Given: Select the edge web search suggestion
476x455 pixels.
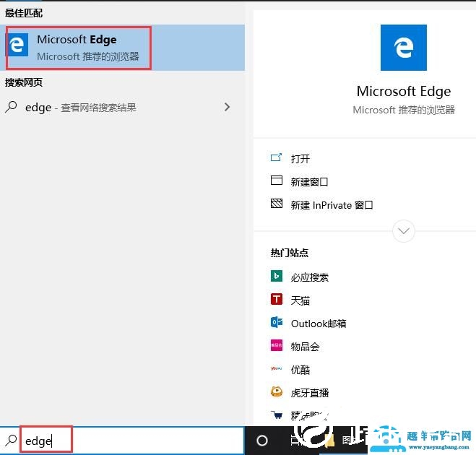Looking at the screenshot, I should point(122,107).
